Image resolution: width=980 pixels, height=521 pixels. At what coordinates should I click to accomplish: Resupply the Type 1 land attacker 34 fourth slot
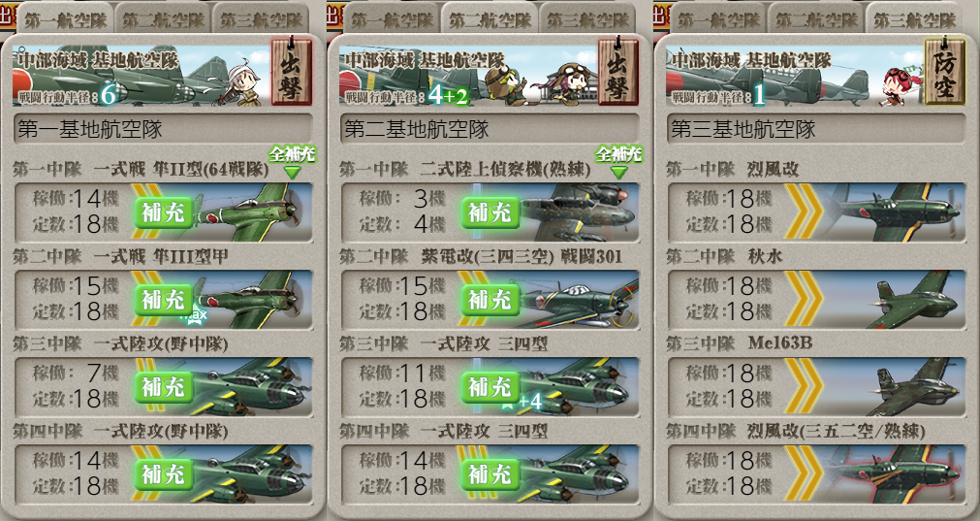point(490,474)
